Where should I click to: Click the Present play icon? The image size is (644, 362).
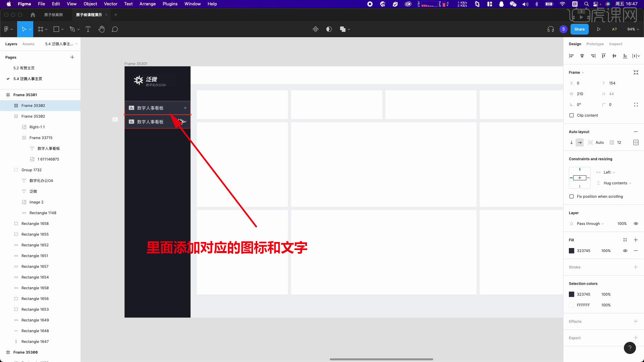[x=598, y=29]
